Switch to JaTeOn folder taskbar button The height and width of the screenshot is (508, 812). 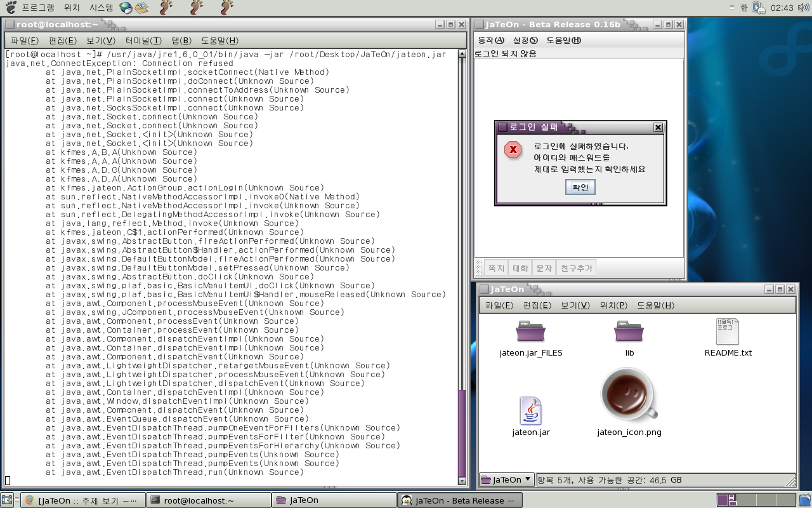334,500
